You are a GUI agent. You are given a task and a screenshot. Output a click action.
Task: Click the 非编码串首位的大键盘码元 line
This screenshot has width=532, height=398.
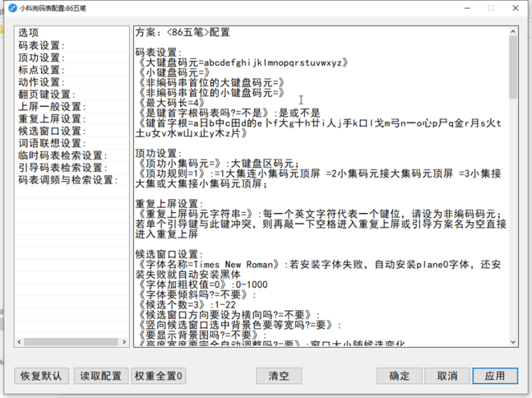[x=211, y=83]
